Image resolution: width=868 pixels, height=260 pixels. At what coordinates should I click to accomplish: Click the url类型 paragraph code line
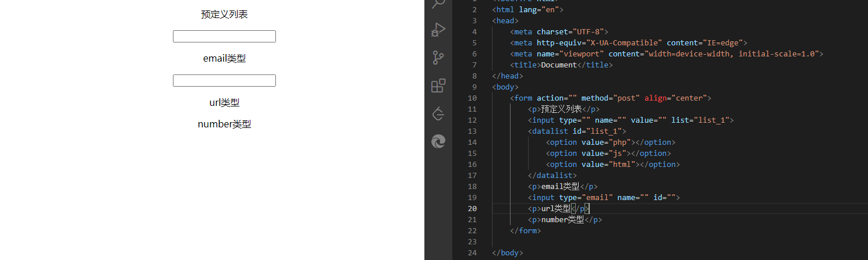(x=559, y=209)
